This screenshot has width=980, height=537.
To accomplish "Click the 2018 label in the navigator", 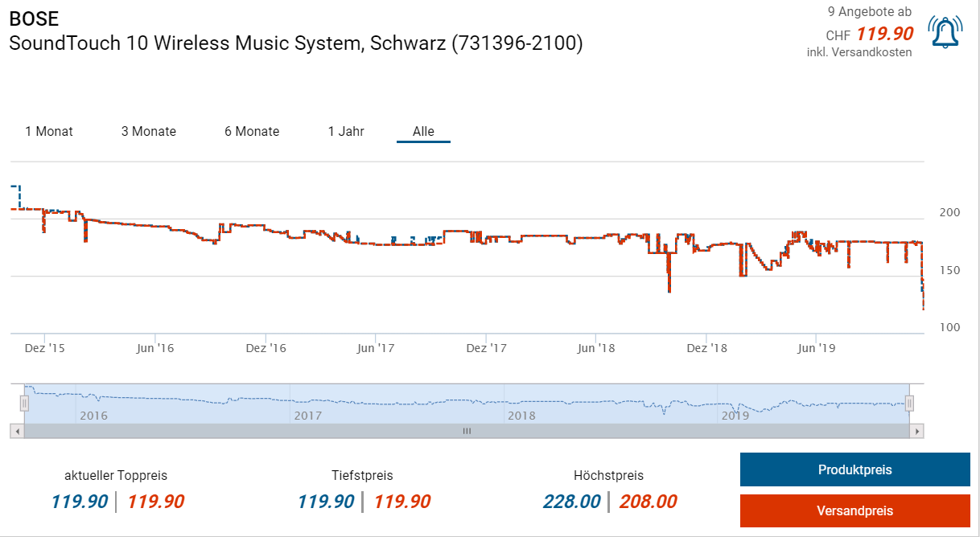I will point(521,416).
